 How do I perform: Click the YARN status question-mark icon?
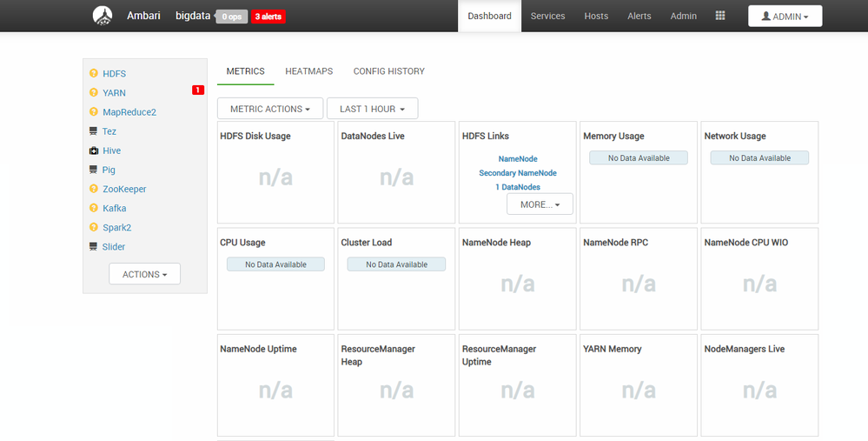point(94,92)
